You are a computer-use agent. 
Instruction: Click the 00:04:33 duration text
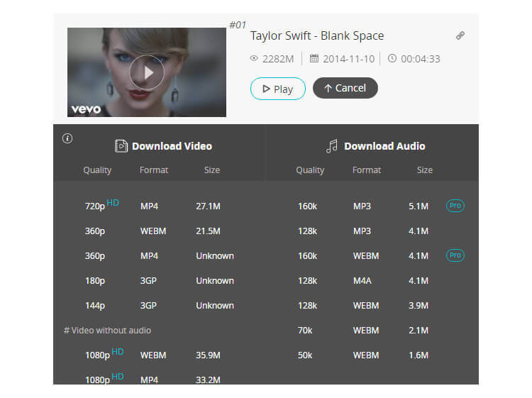[421, 59]
